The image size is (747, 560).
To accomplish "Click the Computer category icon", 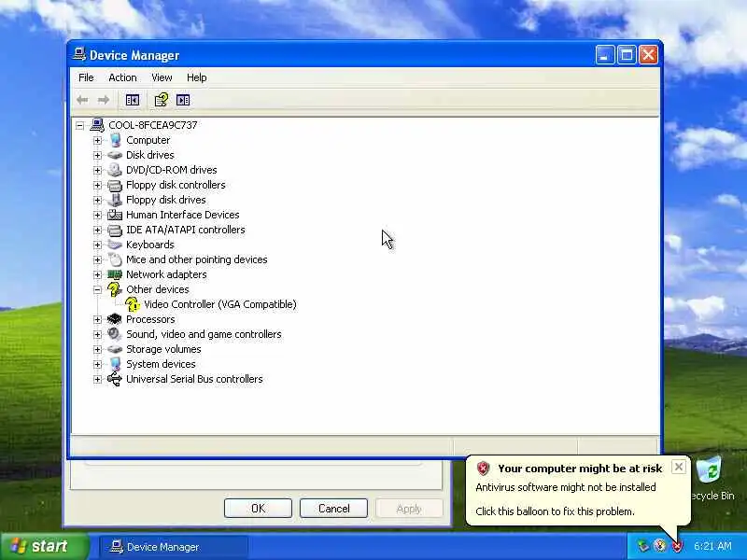I will [115, 140].
